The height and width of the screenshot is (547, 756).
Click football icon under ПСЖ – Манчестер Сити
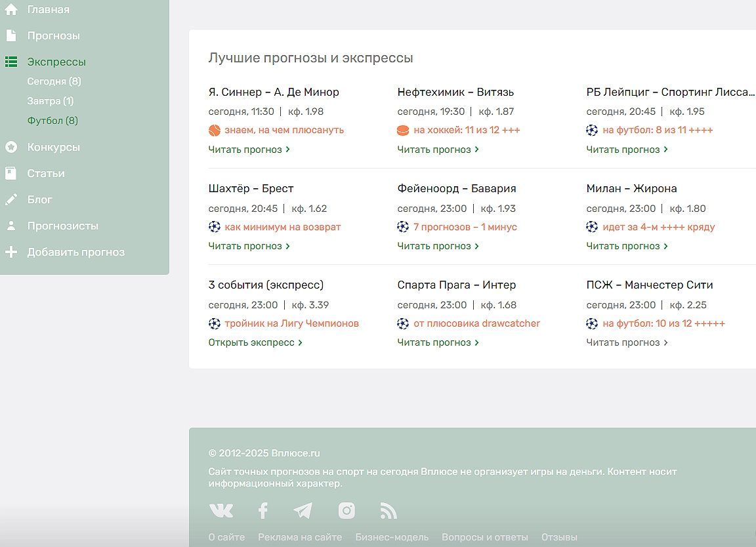click(x=592, y=323)
